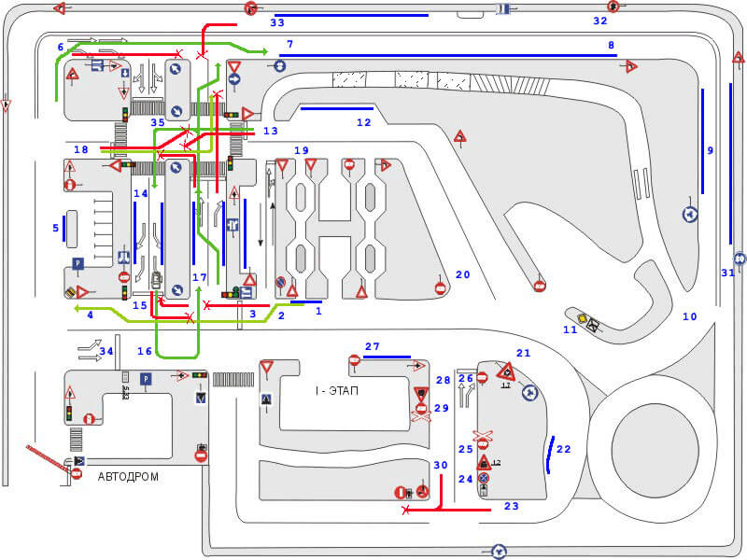Click number 8 label

[612, 45]
